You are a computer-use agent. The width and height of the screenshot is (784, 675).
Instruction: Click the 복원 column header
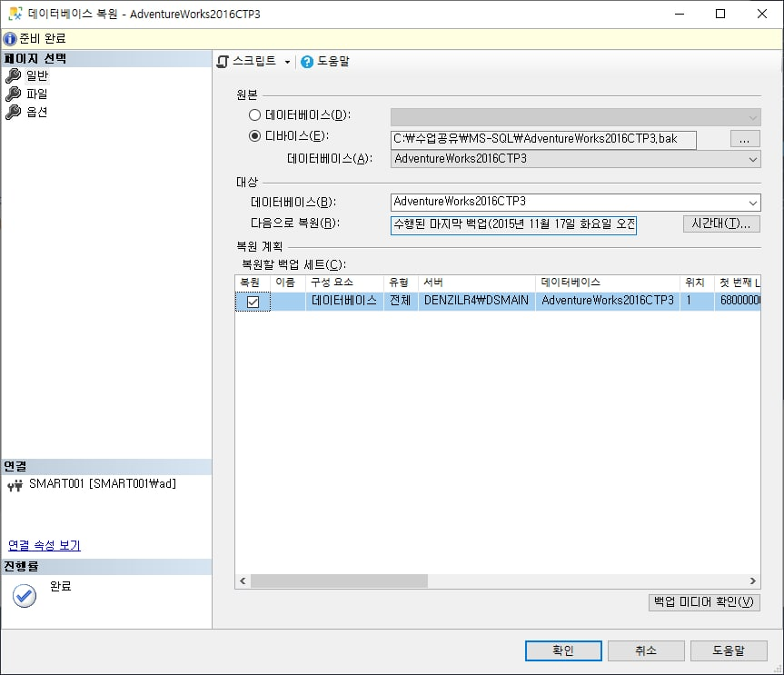(253, 283)
